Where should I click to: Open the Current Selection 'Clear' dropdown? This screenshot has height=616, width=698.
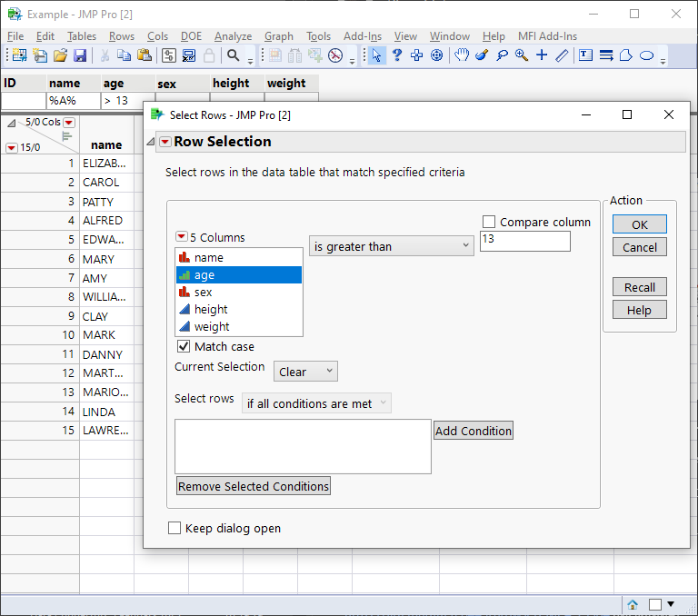click(305, 372)
